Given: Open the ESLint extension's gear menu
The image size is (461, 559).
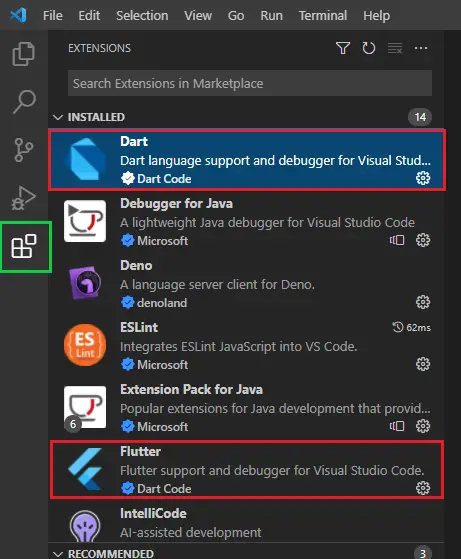Looking at the screenshot, I should point(423,364).
